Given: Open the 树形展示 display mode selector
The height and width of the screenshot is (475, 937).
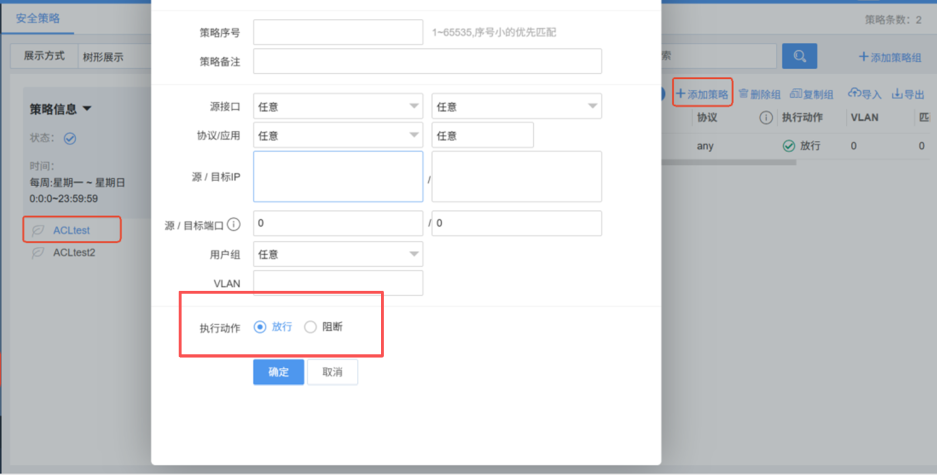Looking at the screenshot, I should point(114,57).
